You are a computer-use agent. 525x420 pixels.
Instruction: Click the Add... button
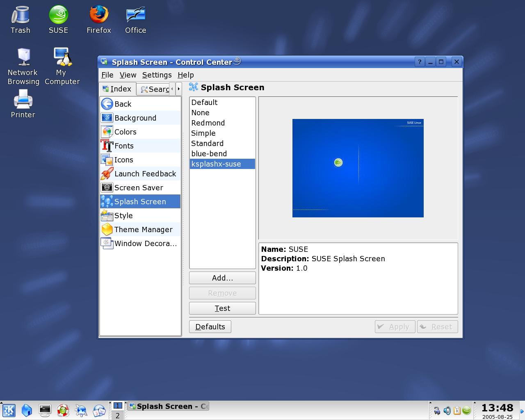(x=222, y=278)
